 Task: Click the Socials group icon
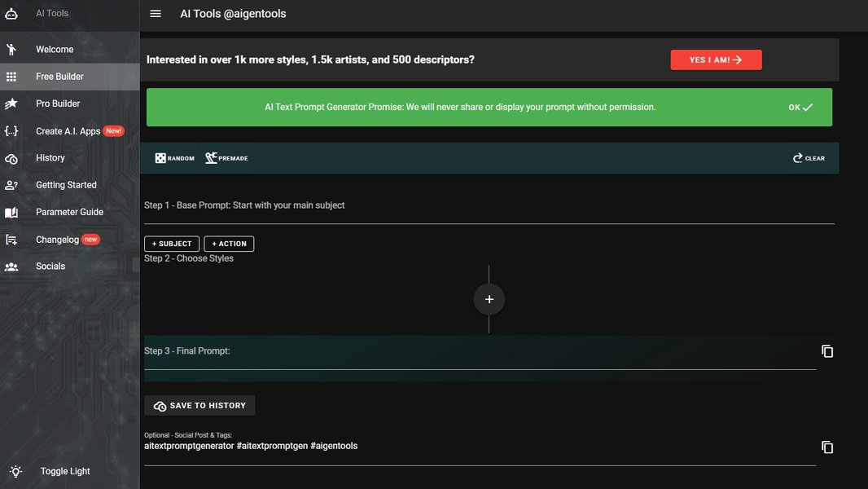[x=11, y=267]
